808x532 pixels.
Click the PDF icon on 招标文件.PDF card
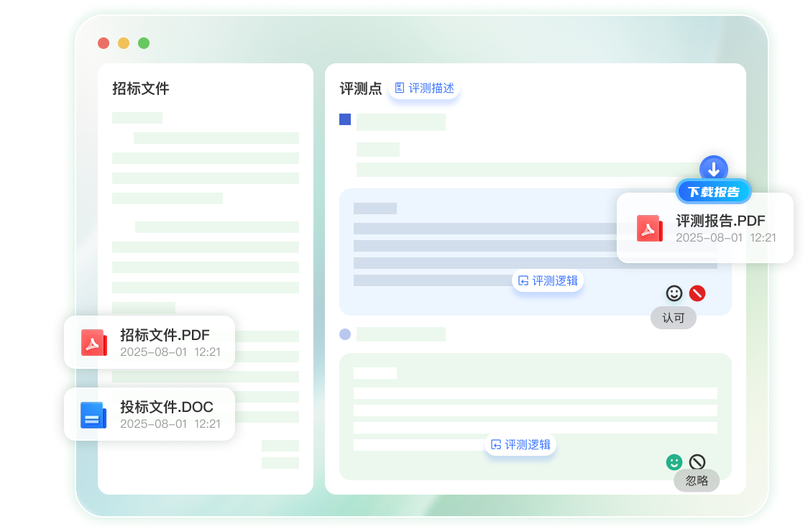click(x=93, y=341)
